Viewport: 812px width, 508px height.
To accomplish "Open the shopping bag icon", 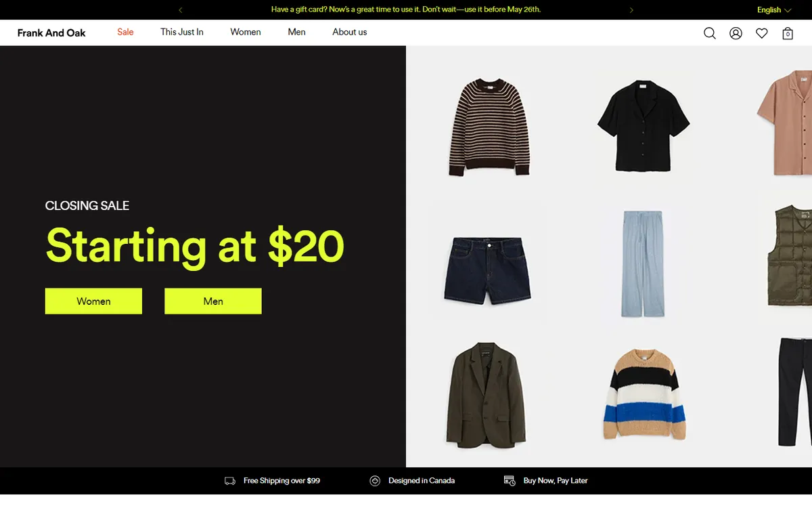I will pyautogui.click(x=788, y=33).
